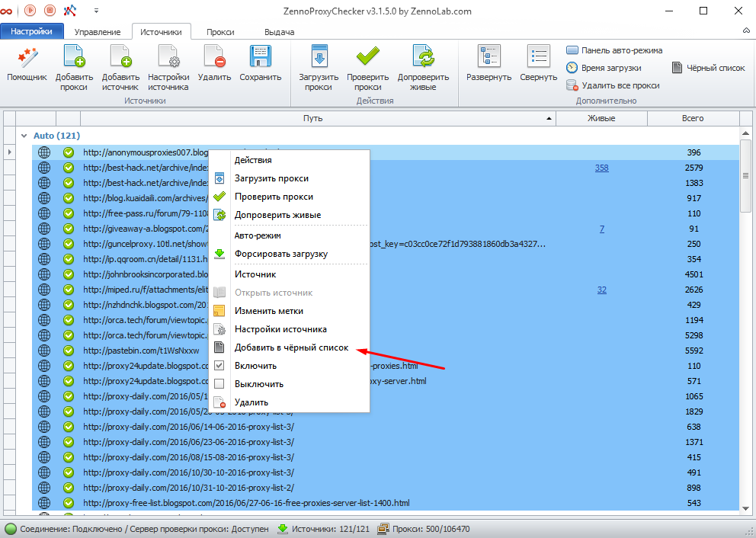Click Допроверить живые ribbon icon
This screenshot has width=756, height=538.
click(x=423, y=58)
